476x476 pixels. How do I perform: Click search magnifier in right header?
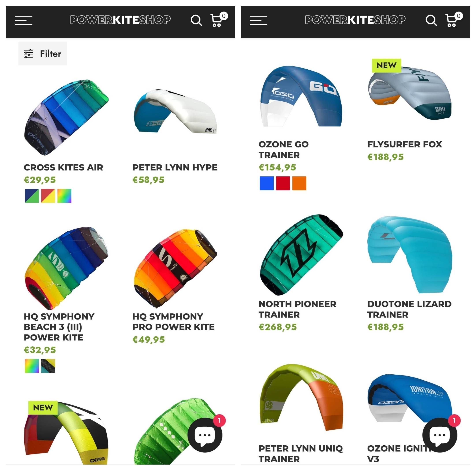431,20
